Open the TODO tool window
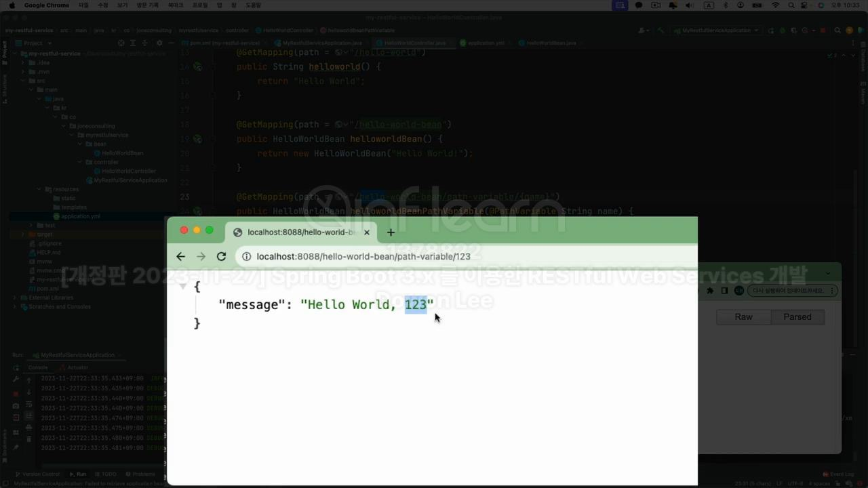The width and height of the screenshot is (868, 488). pyautogui.click(x=106, y=474)
